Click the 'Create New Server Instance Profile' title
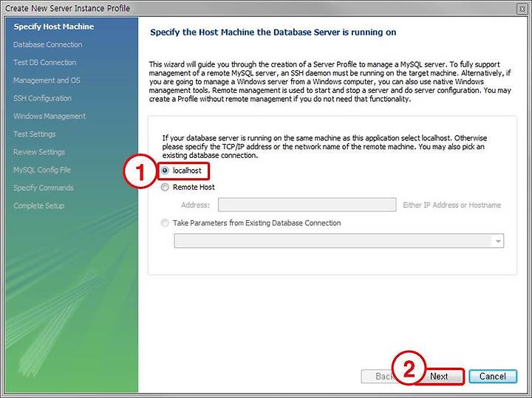 click(67, 8)
